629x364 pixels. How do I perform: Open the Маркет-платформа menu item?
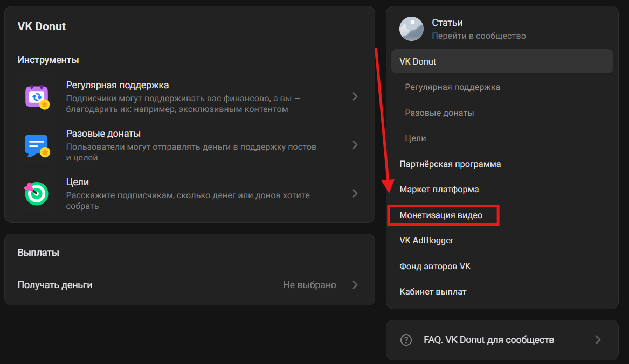[439, 190]
